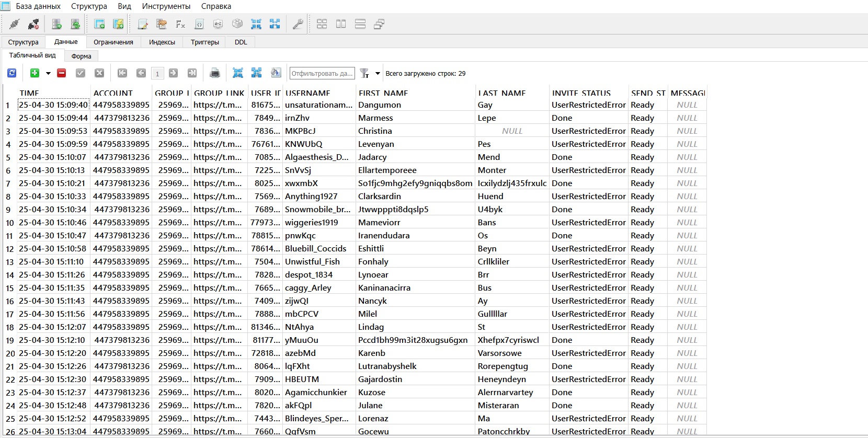Image resolution: width=868 pixels, height=438 pixels.
Task: Switch to the DDL tab
Action: point(241,42)
